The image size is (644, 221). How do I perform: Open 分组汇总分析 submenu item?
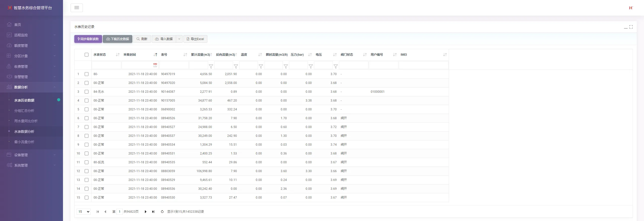24,111
